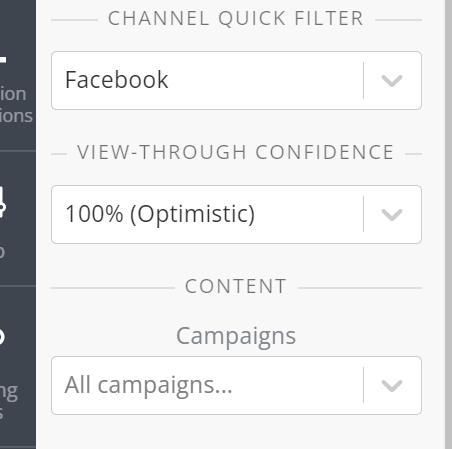Click the separator line in the campaigns dropdown
This screenshot has height=449, width=452.
363,385
